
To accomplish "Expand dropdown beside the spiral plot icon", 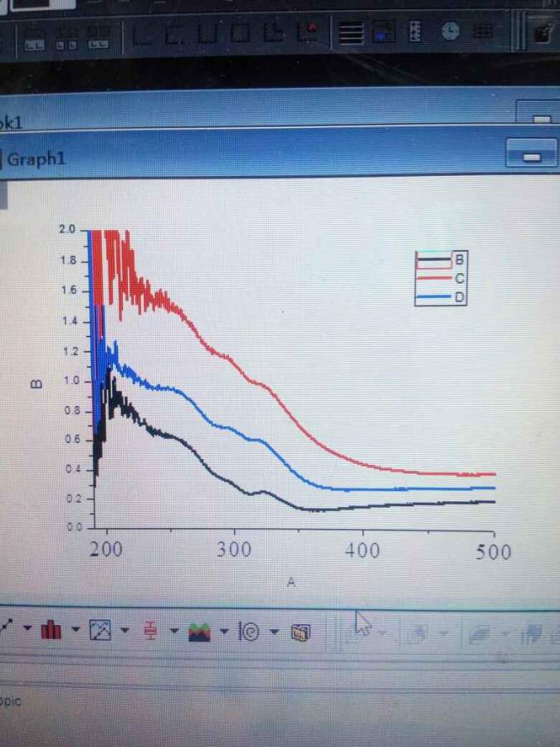I will (x=274, y=632).
